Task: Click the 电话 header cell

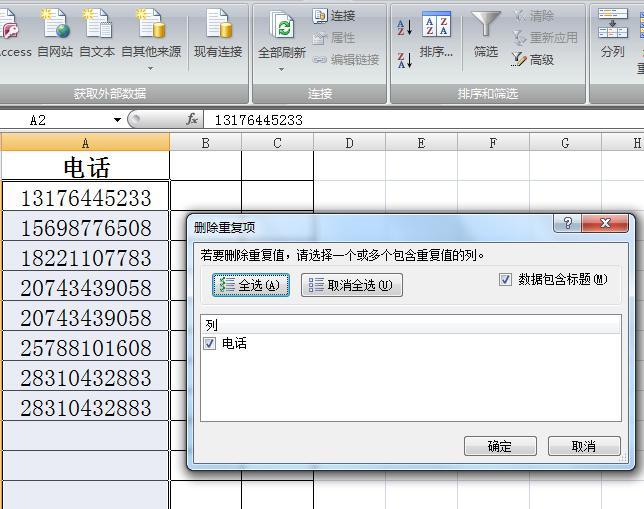Action: [85, 166]
